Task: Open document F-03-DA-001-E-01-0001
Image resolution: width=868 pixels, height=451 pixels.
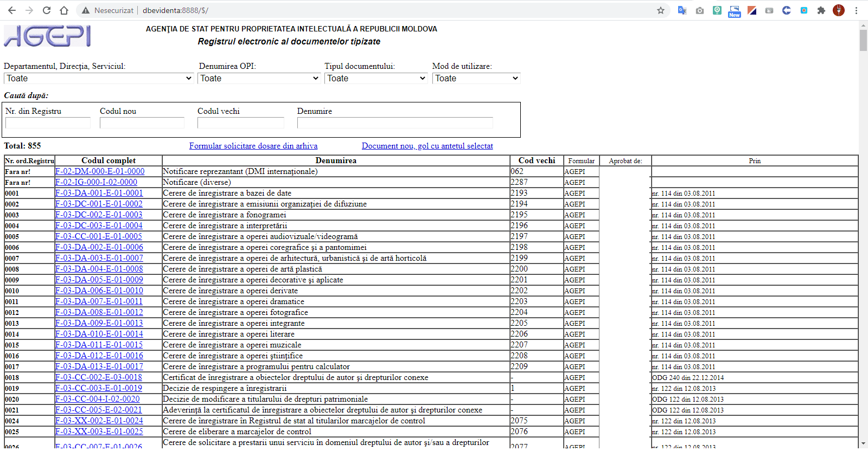Action: coord(99,193)
